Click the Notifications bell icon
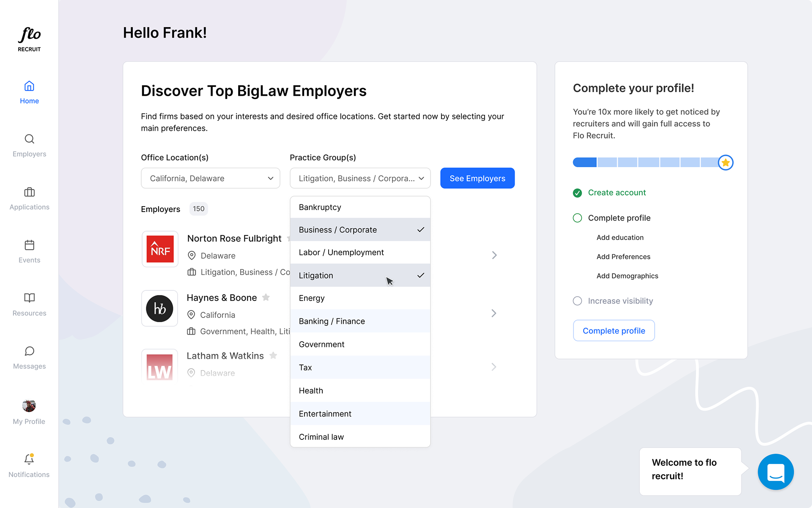812x508 pixels. (29, 459)
